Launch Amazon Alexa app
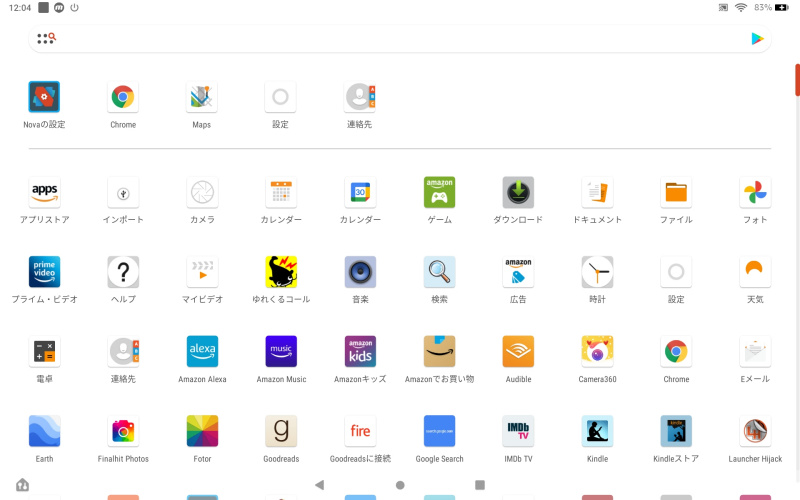The height and width of the screenshot is (500, 800). pos(202,352)
